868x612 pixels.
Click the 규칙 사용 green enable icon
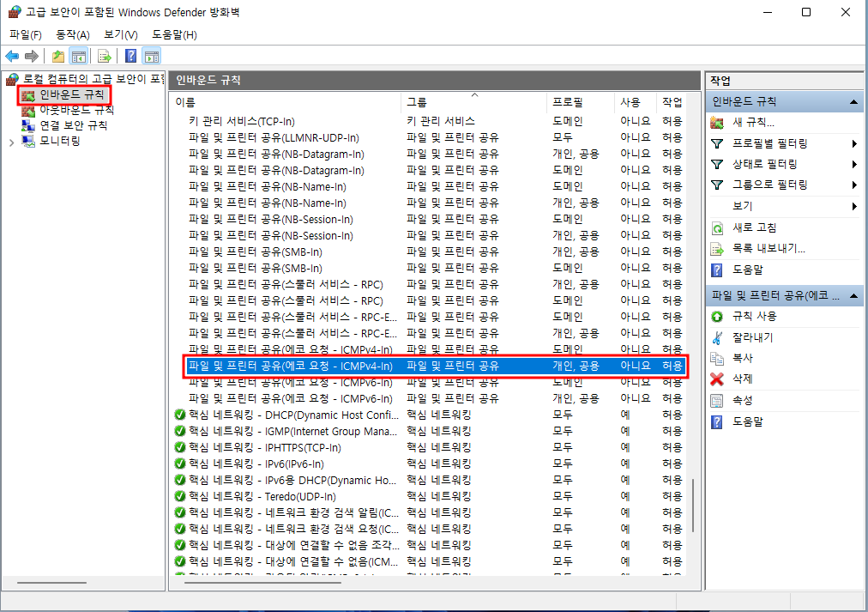[x=717, y=316]
